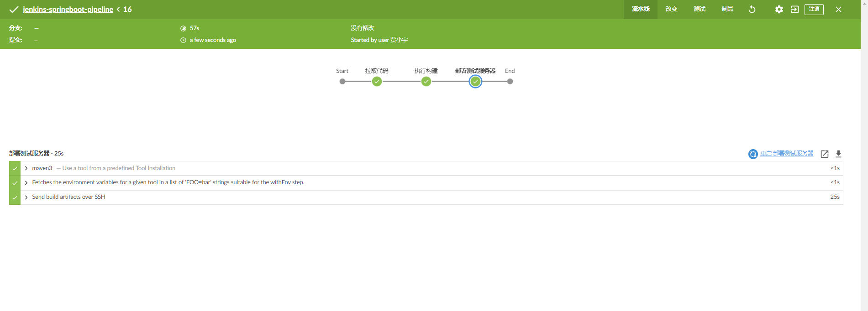
Task: Click the back chevron before run number 16
Action: pyautogui.click(x=118, y=9)
